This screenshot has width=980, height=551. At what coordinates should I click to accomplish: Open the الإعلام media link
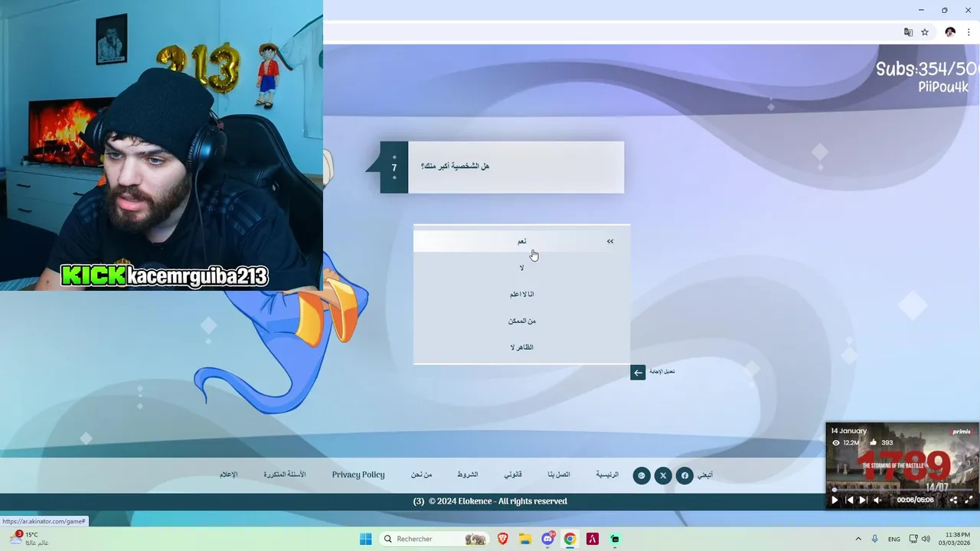click(229, 474)
